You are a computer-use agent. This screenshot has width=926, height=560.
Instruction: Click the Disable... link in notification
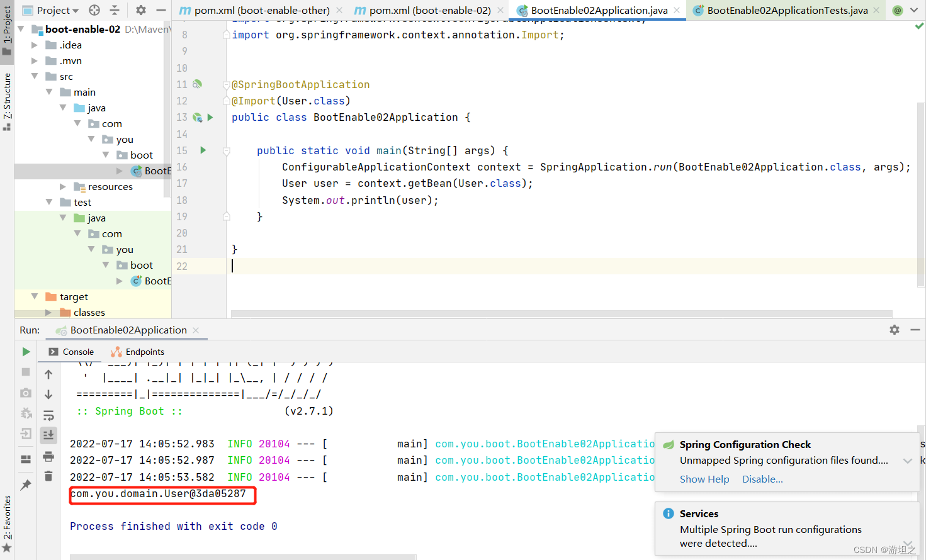[762, 479]
